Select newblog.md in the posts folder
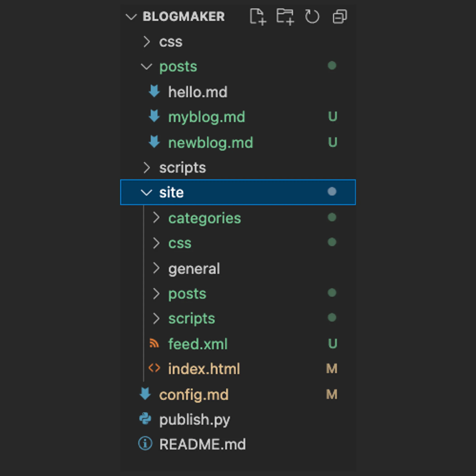 click(x=210, y=142)
